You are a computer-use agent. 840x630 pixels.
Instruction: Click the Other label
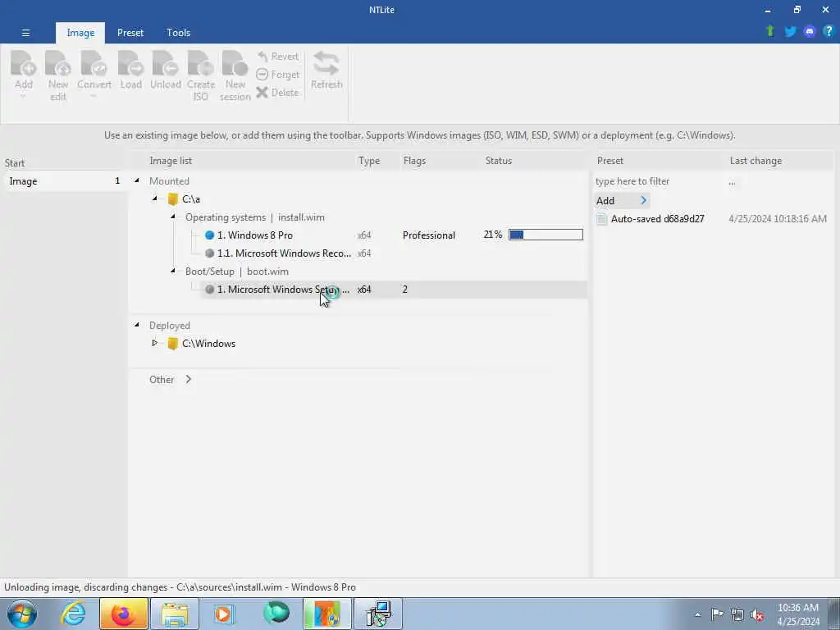(162, 379)
